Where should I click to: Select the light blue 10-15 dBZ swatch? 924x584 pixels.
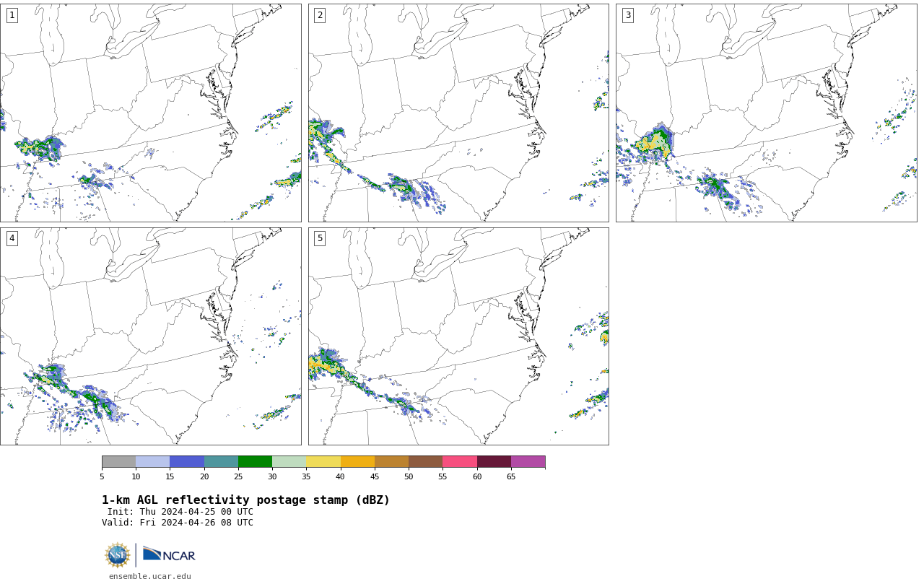point(153,462)
